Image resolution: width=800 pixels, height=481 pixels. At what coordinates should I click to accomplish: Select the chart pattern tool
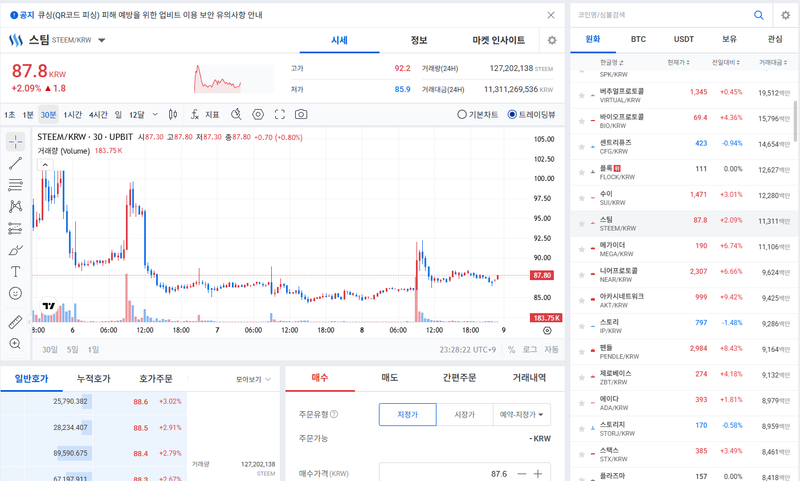[15, 206]
